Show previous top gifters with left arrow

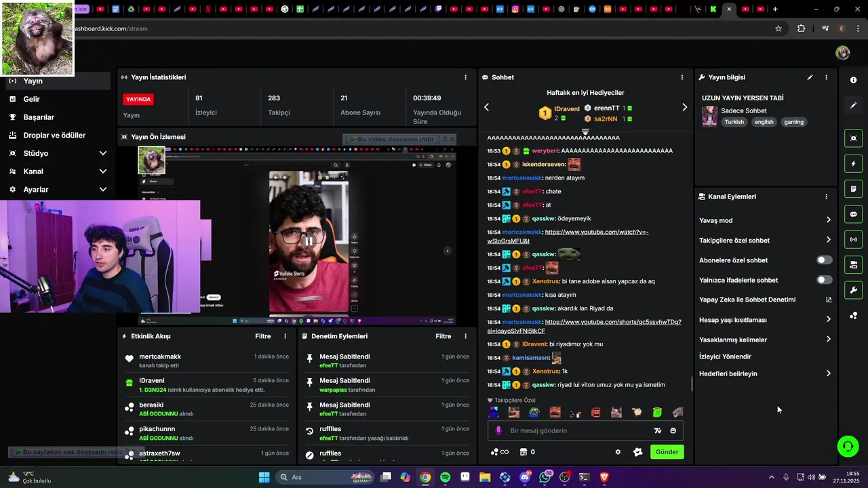pos(486,107)
